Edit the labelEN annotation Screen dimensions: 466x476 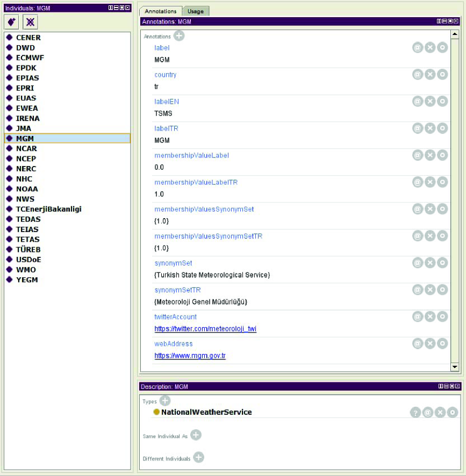(442, 102)
